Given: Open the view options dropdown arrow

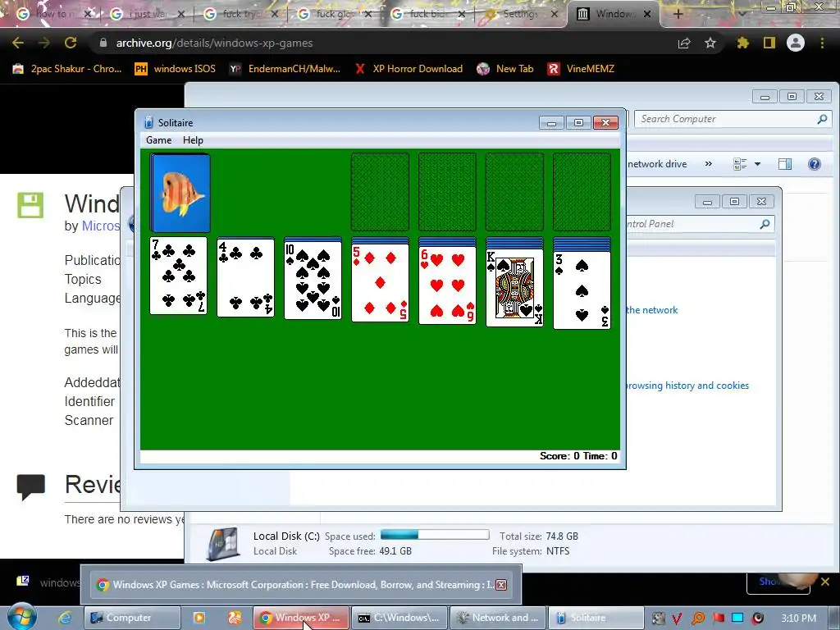Looking at the screenshot, I should click(x=757, y=164).
